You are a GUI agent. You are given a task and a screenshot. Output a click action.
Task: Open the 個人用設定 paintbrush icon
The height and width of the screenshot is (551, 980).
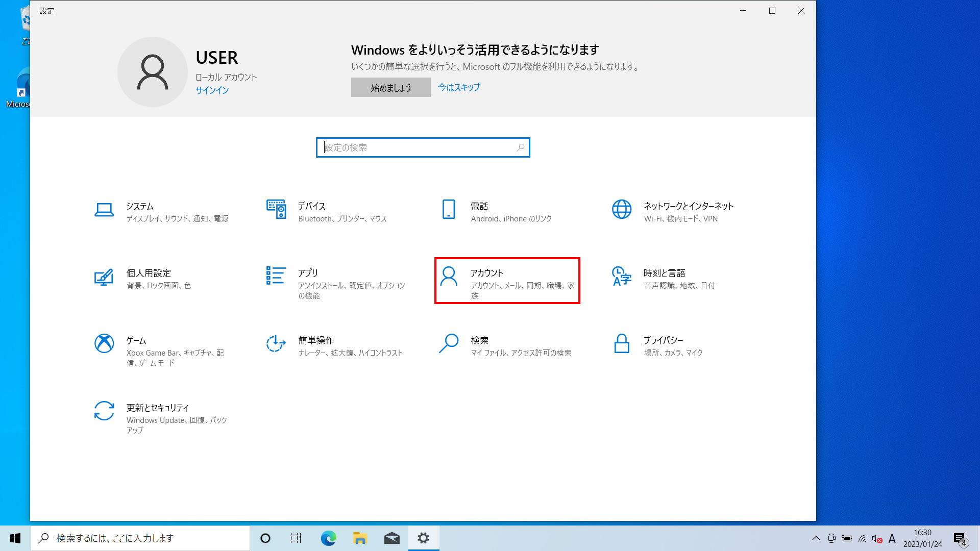click(x=104, y=277)
